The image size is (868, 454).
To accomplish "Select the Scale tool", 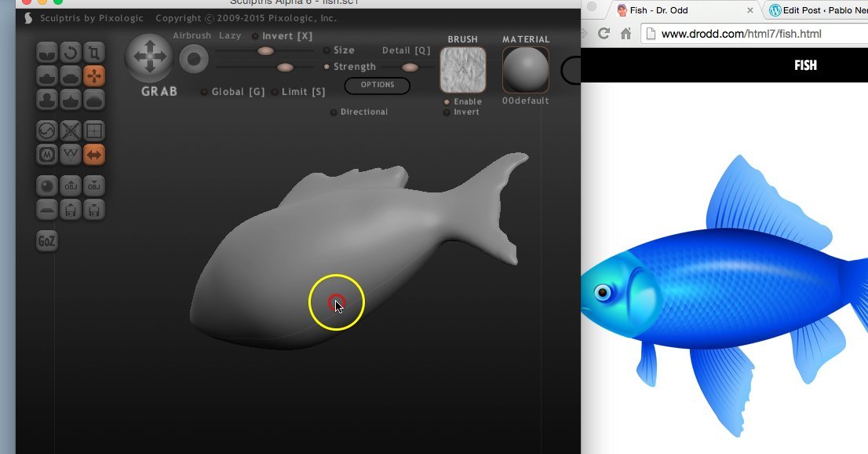I will point(93,53).
